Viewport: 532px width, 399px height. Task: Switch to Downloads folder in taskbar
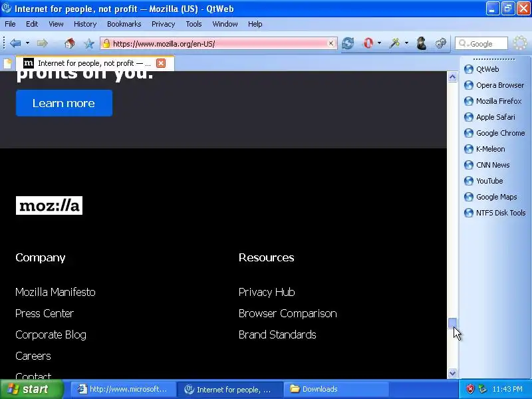pyautogui.click(x=336, y=389)
